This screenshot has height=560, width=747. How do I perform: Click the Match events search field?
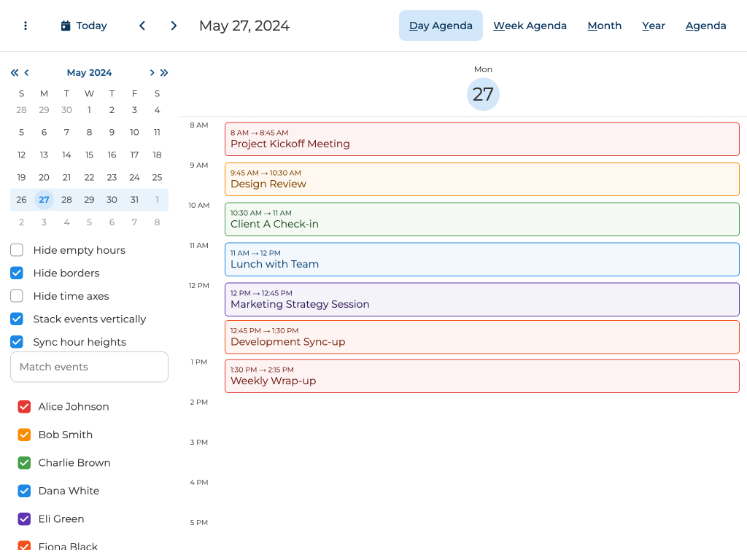(89, 367)
